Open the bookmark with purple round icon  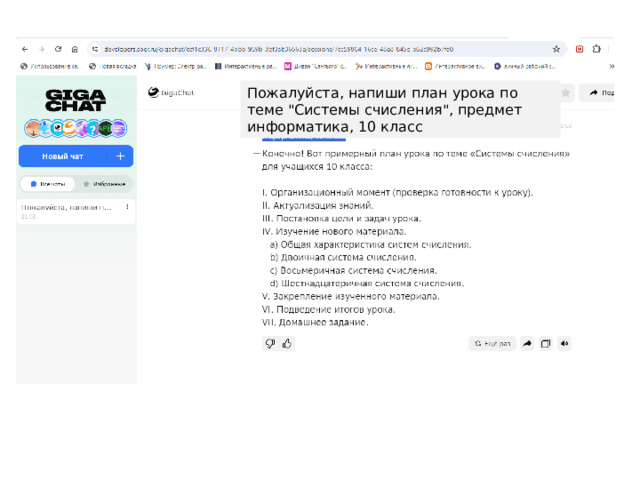(524, 66)
